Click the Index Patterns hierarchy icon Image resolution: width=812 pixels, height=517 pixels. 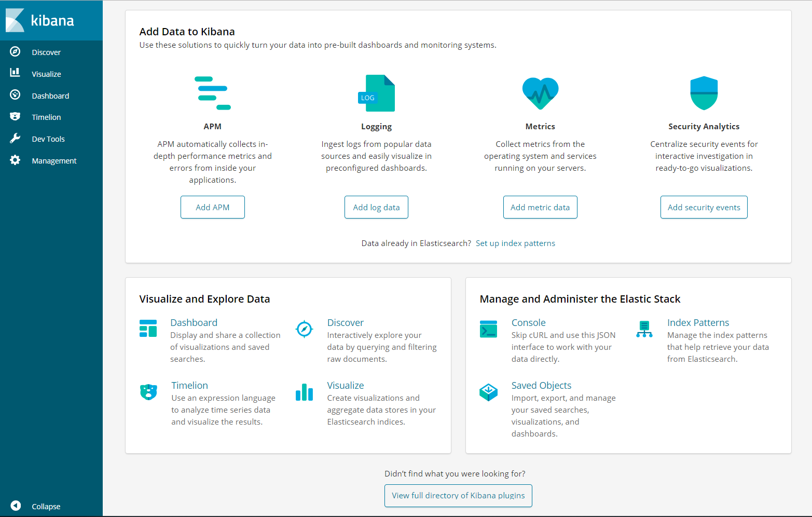coord(644,329)
